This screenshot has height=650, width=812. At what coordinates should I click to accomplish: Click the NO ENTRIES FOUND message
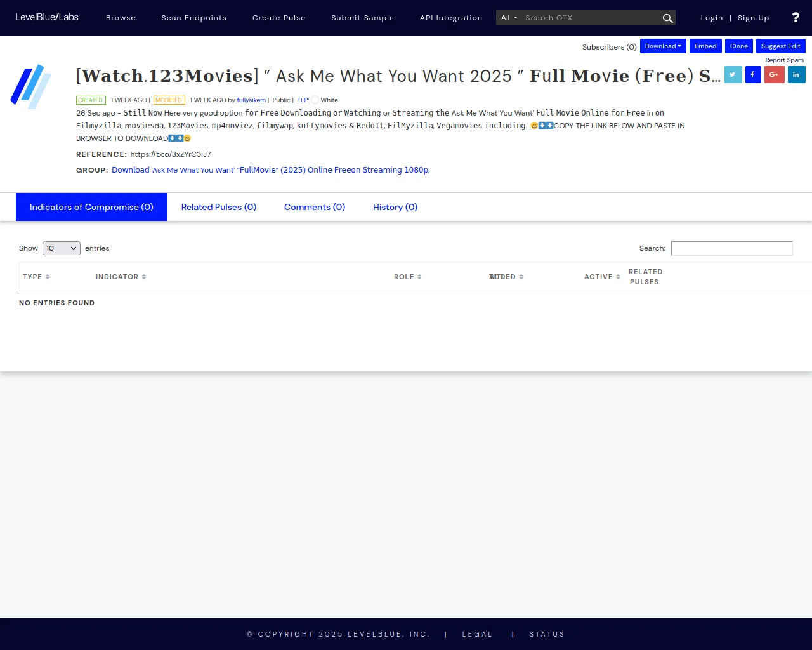tap(56, 303)
